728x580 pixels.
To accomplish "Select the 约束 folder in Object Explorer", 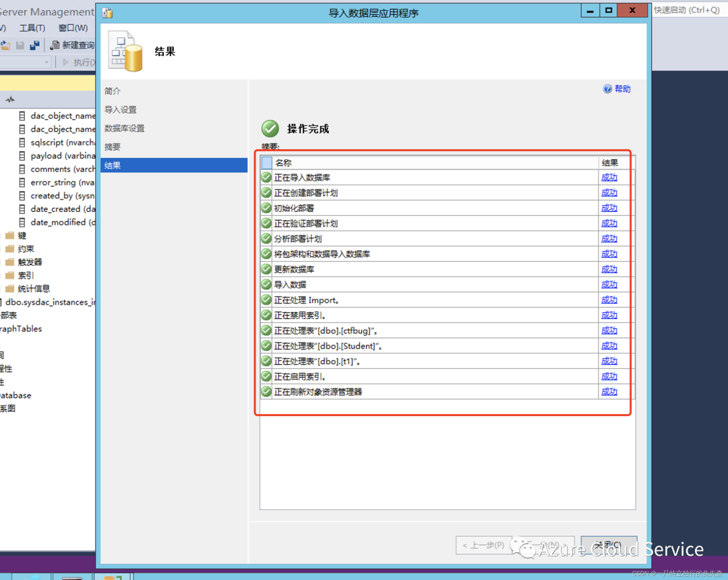I will pos(20,249).
